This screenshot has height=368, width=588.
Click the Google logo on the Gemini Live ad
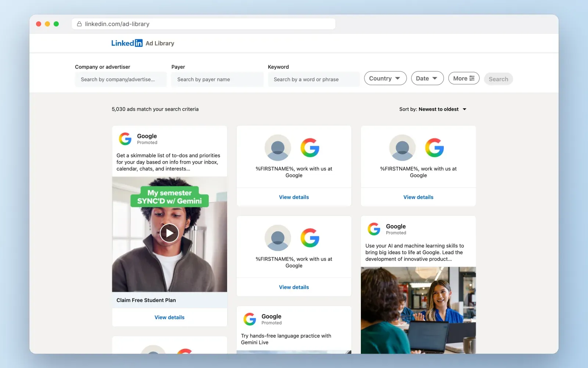click(250, 319)
